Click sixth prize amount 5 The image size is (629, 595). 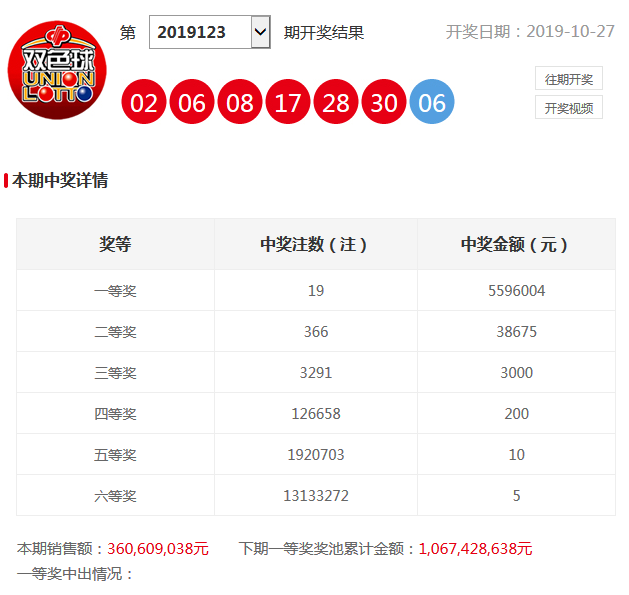[516, 495]
